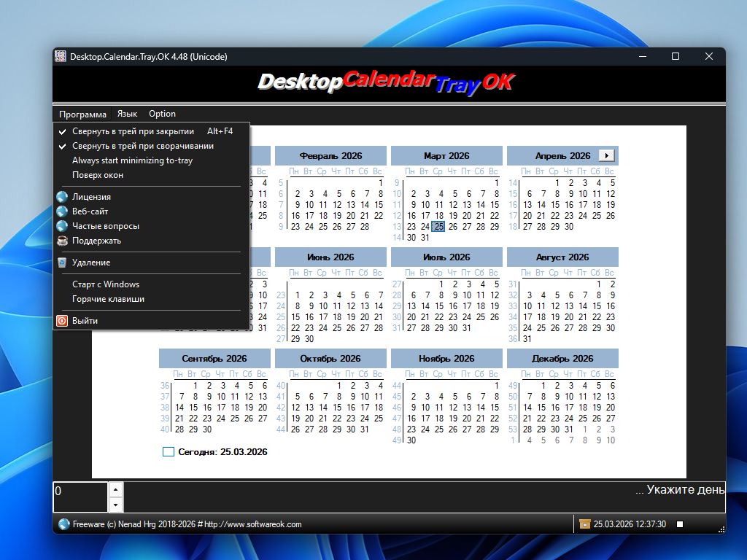Click the globe icon beside Лицензия
Screen dimensions: 747x560
[62, 197]
